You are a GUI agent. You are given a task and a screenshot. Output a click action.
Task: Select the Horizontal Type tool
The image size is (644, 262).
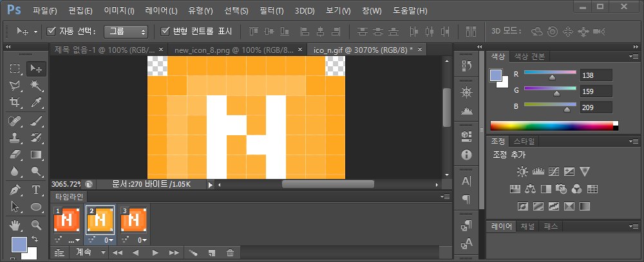36,190
